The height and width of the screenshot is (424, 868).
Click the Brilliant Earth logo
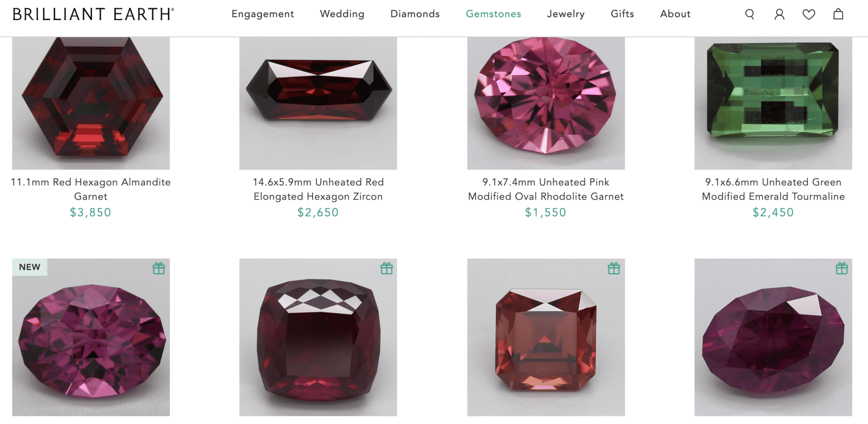(93, 14)
